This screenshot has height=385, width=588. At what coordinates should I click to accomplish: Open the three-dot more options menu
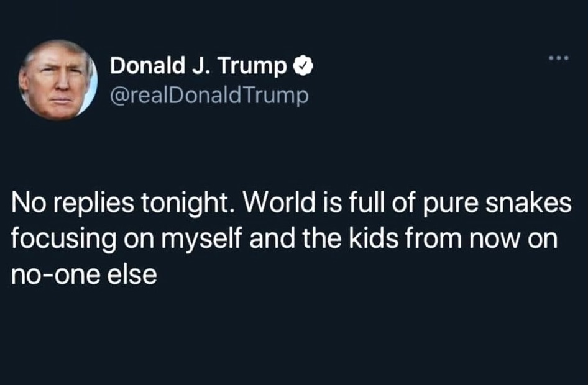pos(559,58)
